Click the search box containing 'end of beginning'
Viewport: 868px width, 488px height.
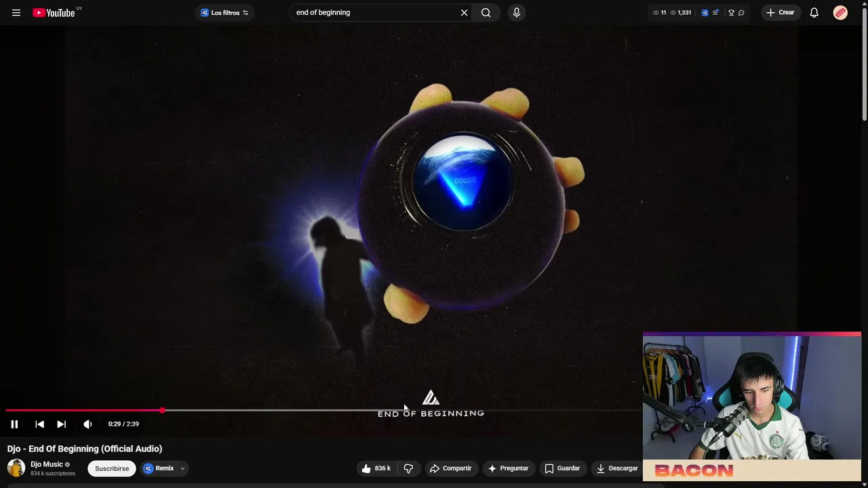tap(375, 12)
